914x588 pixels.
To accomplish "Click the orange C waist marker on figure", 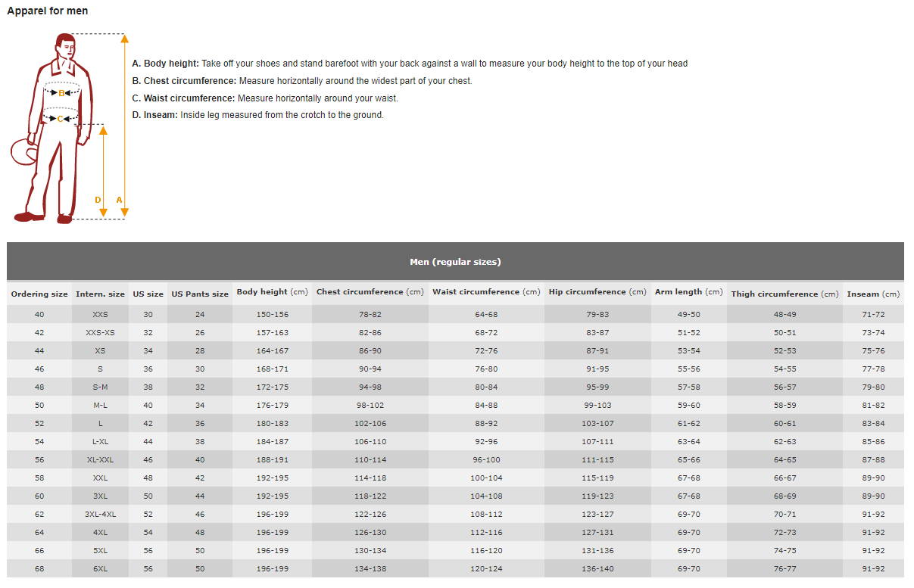I will (61, 118).
